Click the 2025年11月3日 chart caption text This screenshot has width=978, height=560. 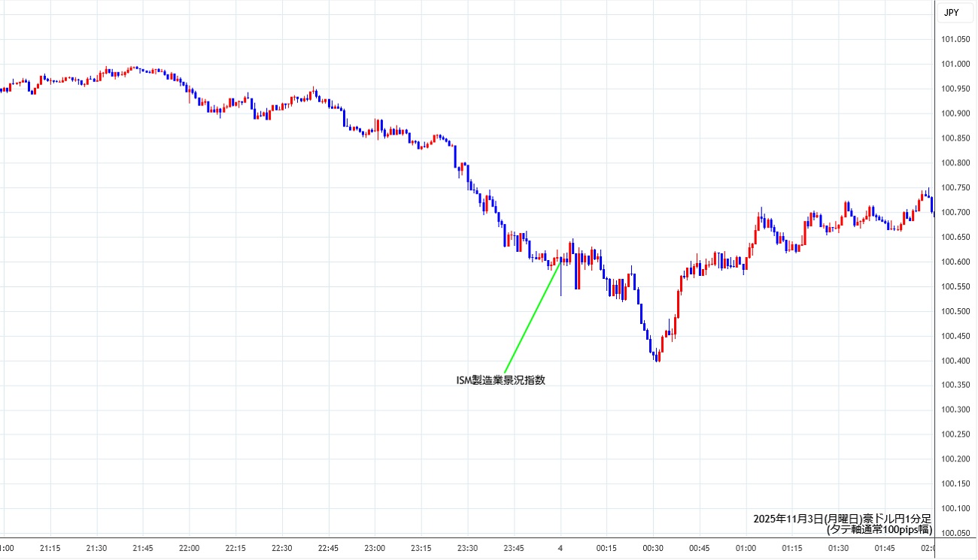coord(842,519)
